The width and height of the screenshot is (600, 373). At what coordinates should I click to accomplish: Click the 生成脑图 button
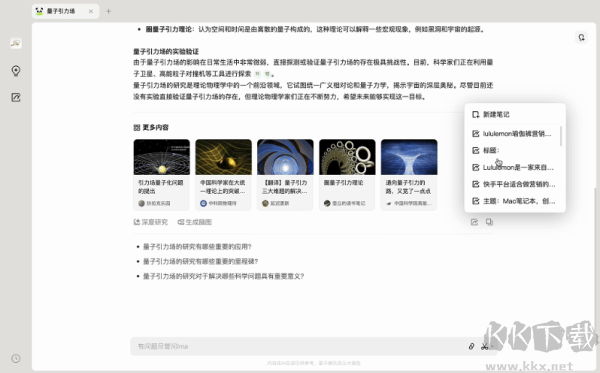[x=195, y=222]
